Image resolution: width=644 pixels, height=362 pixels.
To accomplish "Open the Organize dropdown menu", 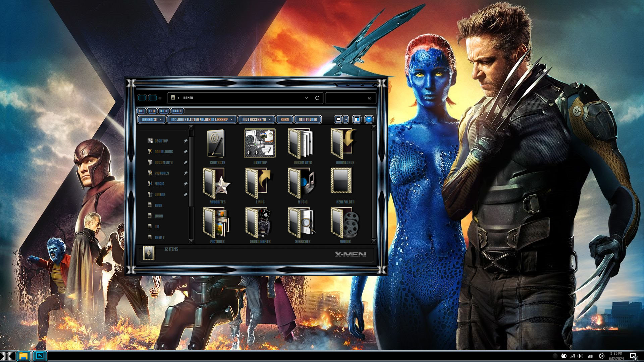I will click(152, 119).
